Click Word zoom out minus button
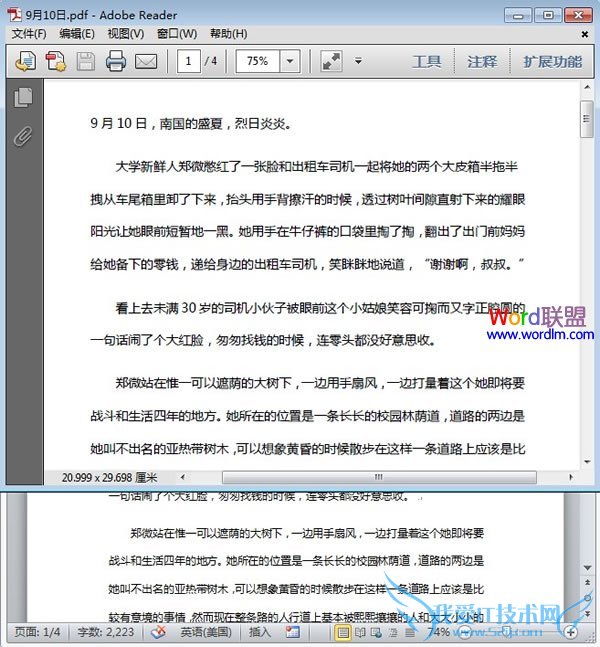 coord(465,632)
